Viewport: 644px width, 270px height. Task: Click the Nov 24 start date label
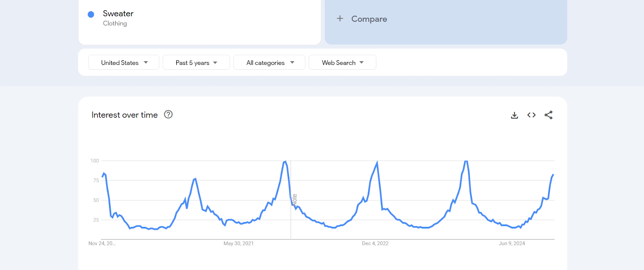pyautogui.click(x=102, y=243)
